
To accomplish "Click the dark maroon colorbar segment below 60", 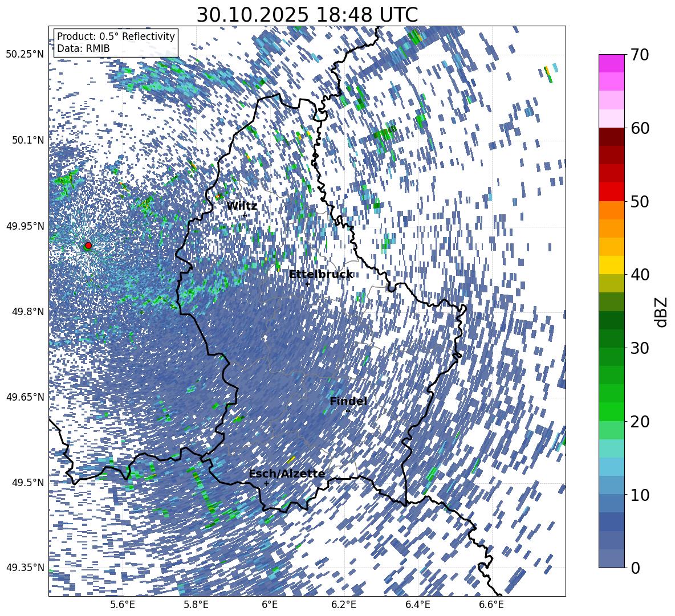I will 611,136.
